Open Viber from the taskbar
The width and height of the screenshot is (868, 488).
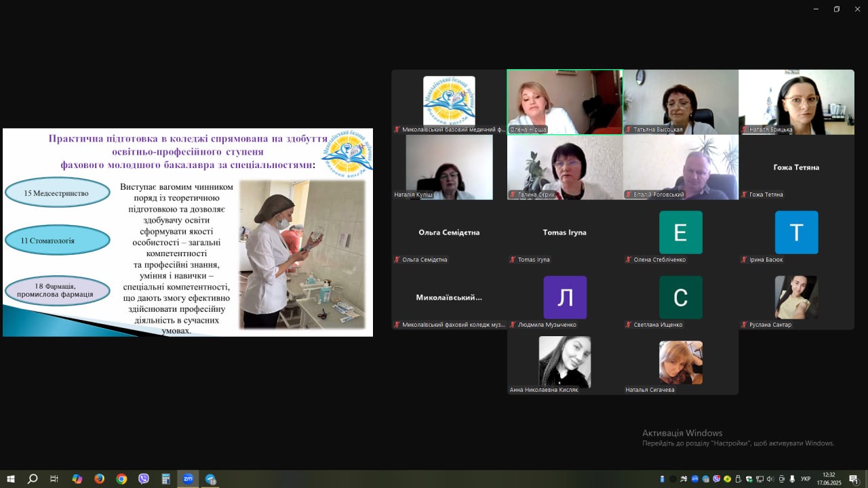pos(144,479)
